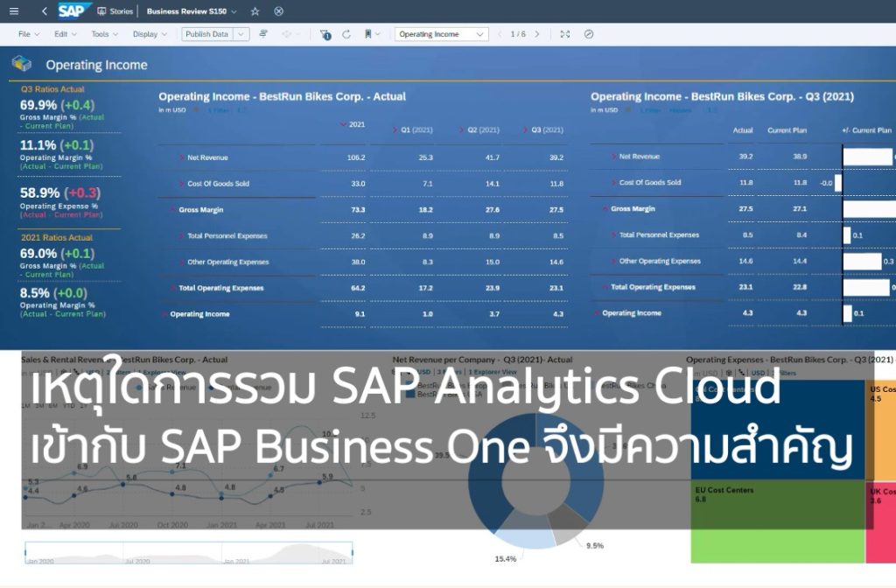
Task: Toggle fullscreen mode
Action: (565, 34)
